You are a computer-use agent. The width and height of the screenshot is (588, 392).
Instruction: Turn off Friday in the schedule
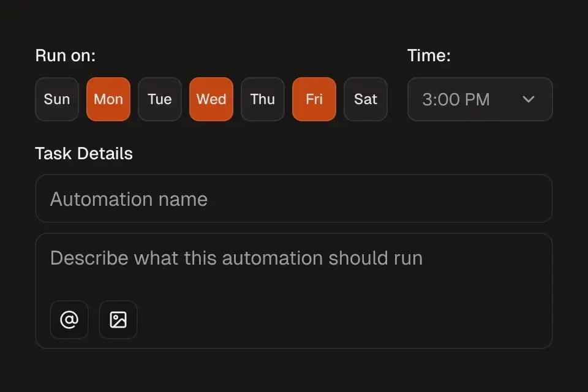point(314,99)
